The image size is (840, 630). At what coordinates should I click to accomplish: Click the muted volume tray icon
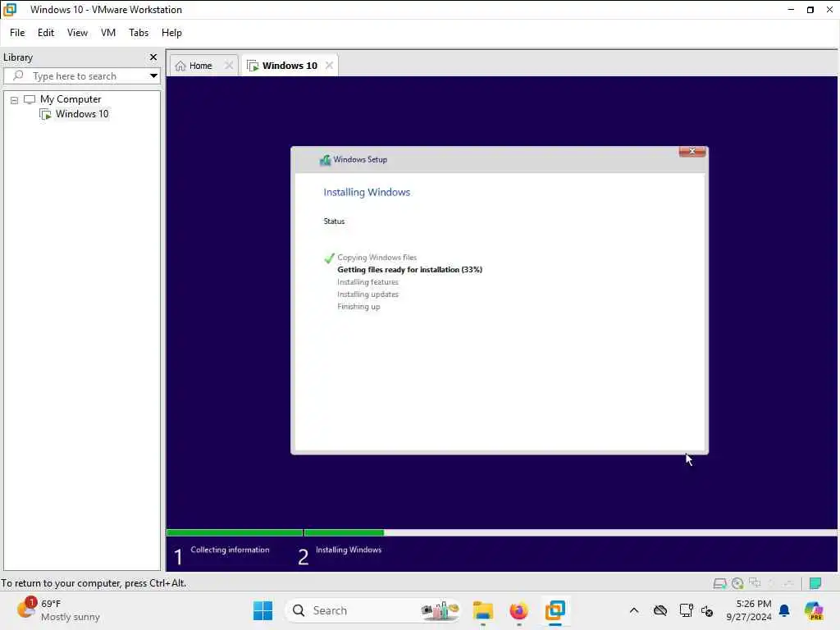coord(707,610)
